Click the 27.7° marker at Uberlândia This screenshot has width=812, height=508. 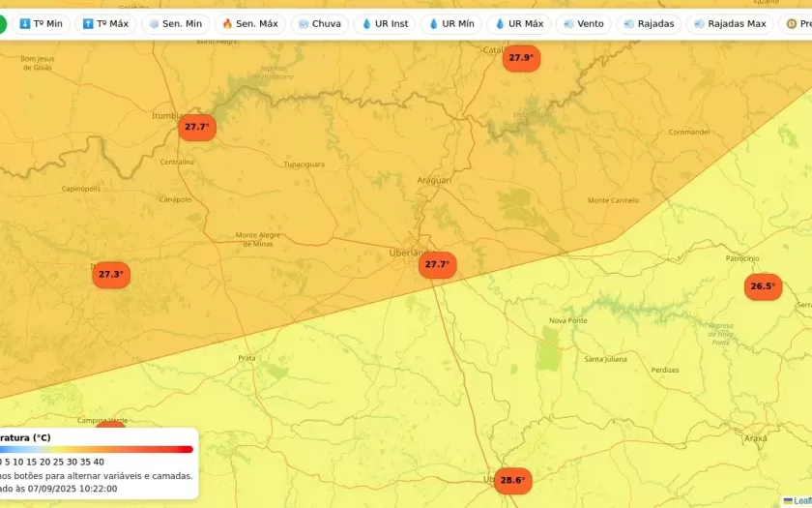[437, 264]
